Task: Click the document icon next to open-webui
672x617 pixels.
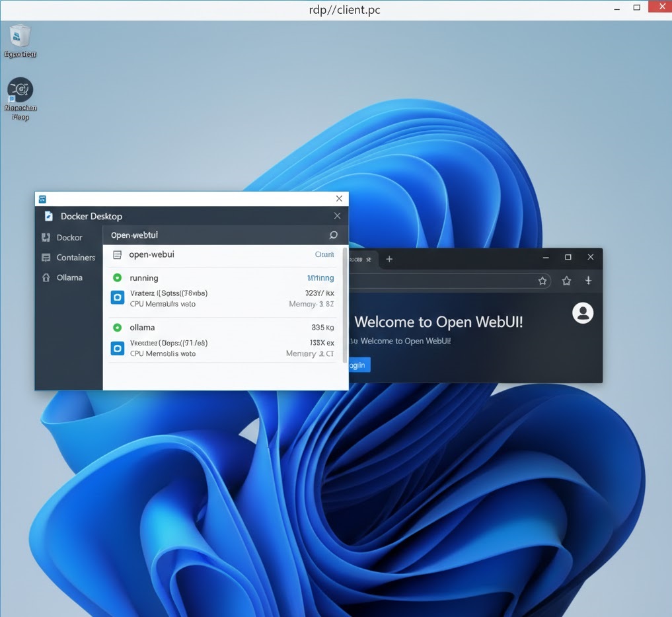Action: pyautogui.click(x=117, y=255)
